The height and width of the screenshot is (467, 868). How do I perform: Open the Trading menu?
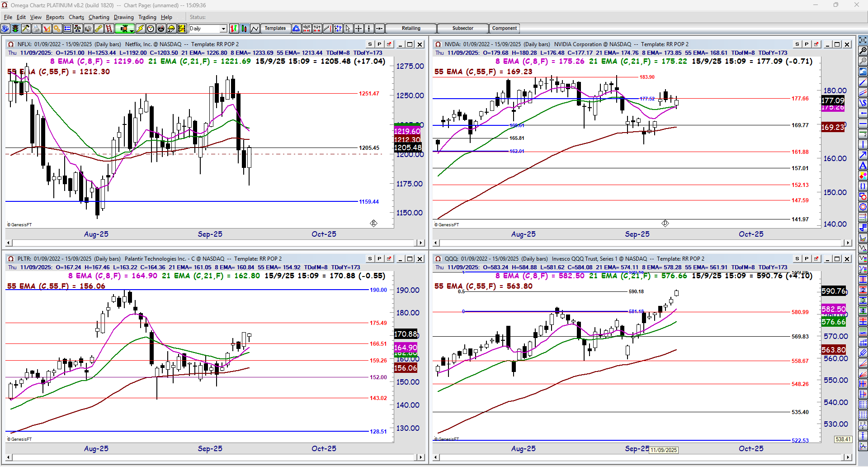point(147,17)
